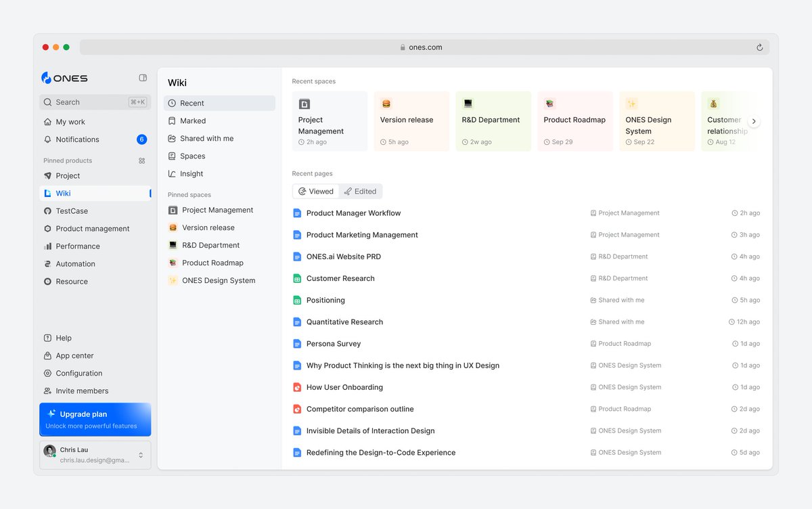Click Shared with me label on Positioning row

617,300
